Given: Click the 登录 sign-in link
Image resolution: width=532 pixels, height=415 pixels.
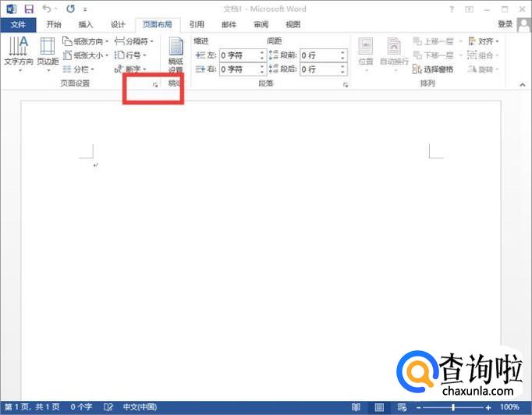Looking at the screenshot, I should coord(505,24).
